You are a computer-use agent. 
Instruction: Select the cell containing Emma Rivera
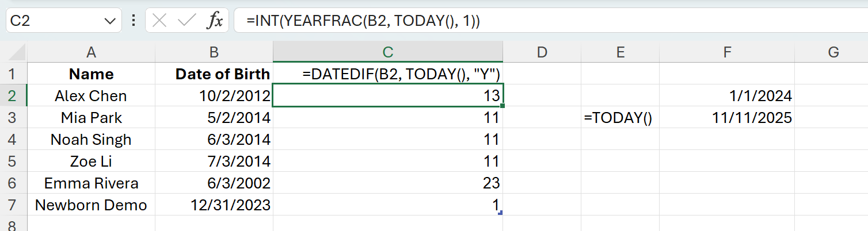click(x=91, y=183)
